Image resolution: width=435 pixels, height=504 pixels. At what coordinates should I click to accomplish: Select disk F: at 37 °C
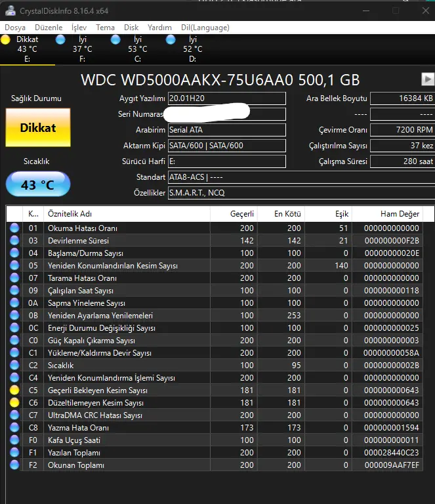pos(83,49)
